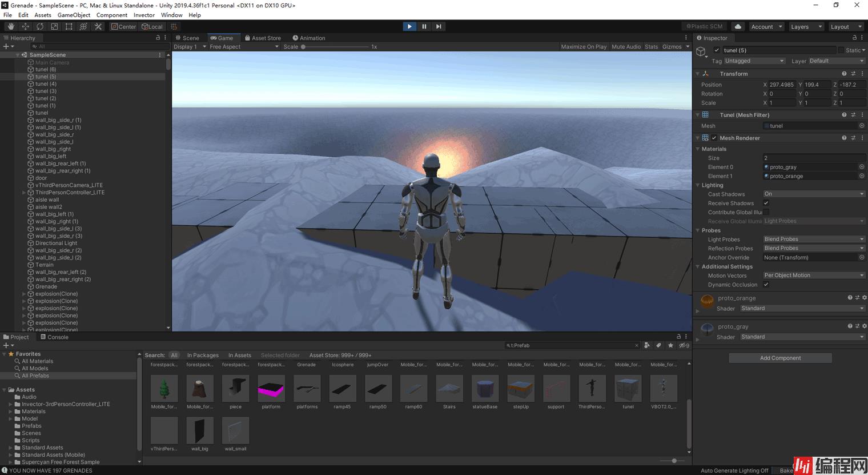Viewport: 868px width, 475px height.
Task: Switch to the Asset Store tab
Action: pyautogui.click(x=263, y=38)
